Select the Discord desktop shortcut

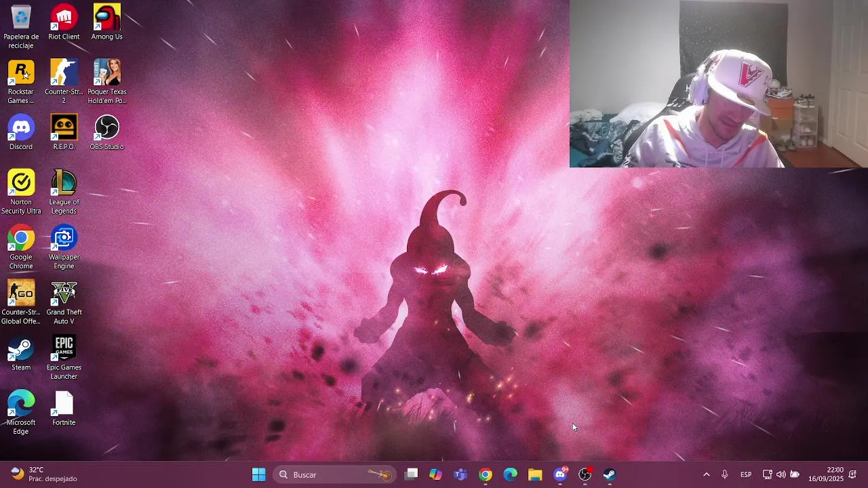21,133
